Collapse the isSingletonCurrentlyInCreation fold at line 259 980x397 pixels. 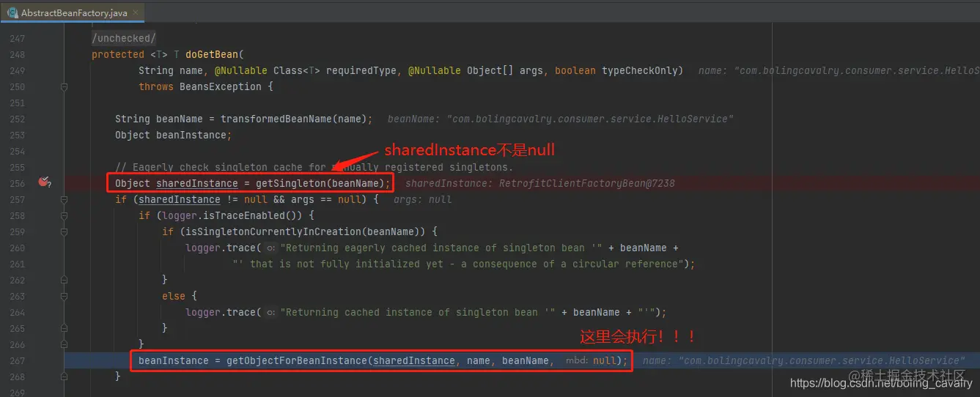coord(65,231)
